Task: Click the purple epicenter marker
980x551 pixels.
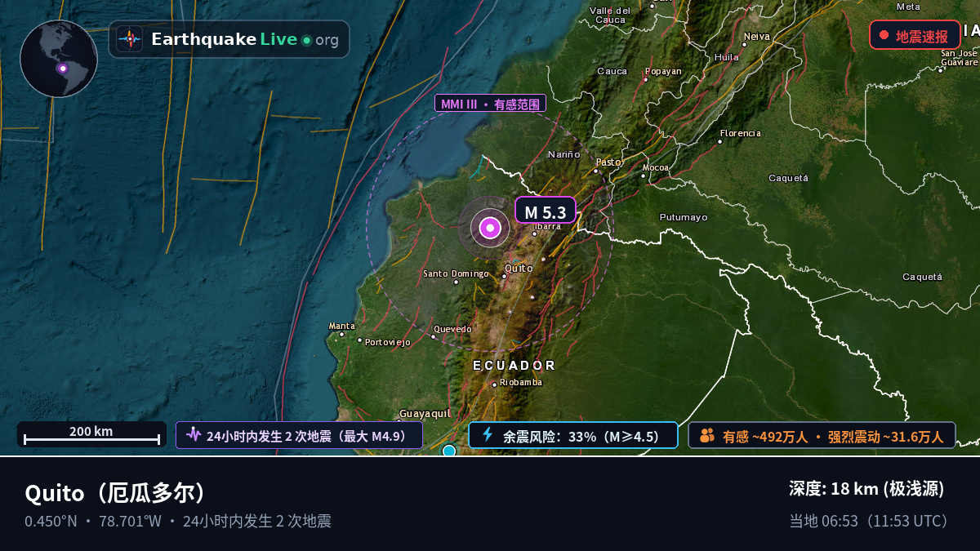Action: pyautogui.click(x=490, y=228)
